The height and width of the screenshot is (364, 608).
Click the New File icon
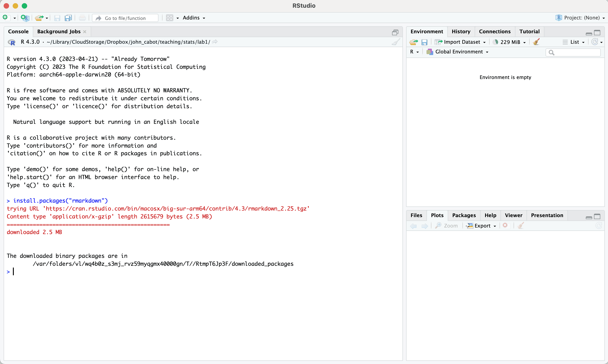coord(6,18)
